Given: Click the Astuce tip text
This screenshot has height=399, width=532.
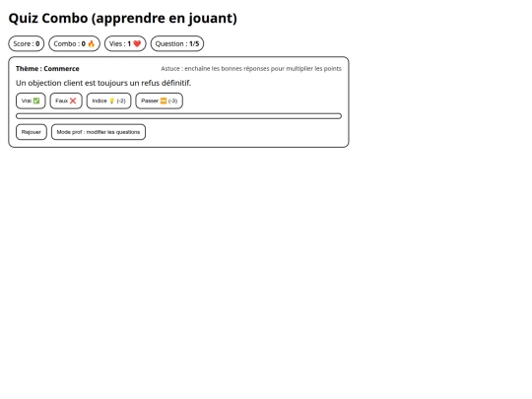Looking at the screenshot, I should [251, 69].
